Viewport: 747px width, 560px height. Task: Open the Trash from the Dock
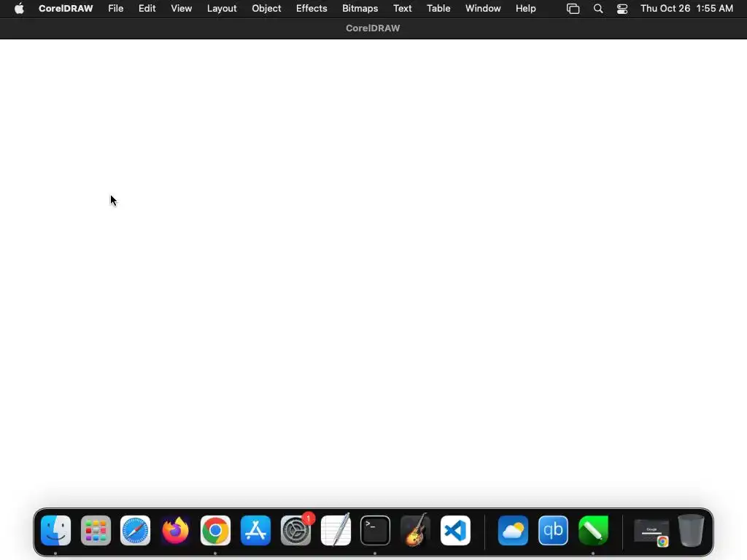(692, 531)
